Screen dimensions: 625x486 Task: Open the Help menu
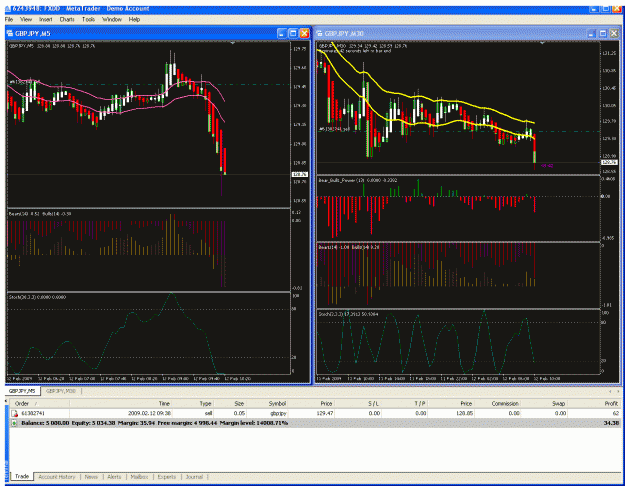pos(134,19)
